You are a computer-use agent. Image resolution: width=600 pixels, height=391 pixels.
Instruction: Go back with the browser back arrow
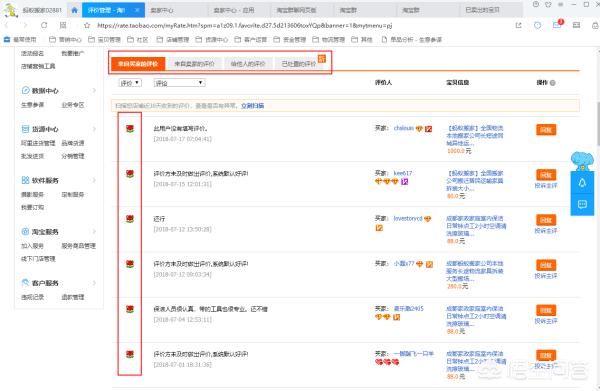[7, 25]
